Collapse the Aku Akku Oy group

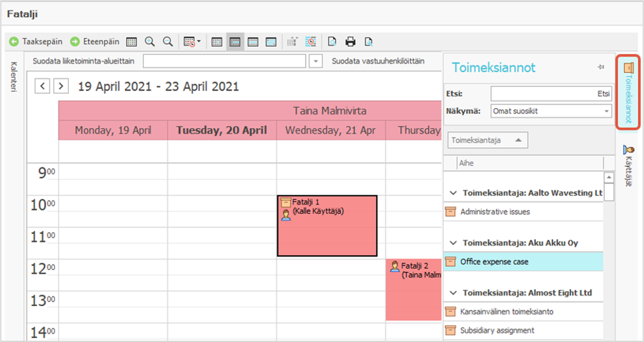[454, 243]
